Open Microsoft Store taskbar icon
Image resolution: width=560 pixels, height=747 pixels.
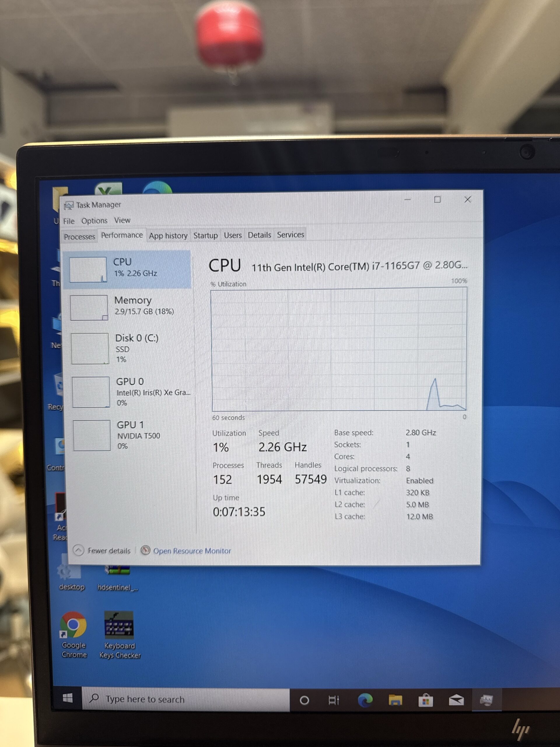425,700
